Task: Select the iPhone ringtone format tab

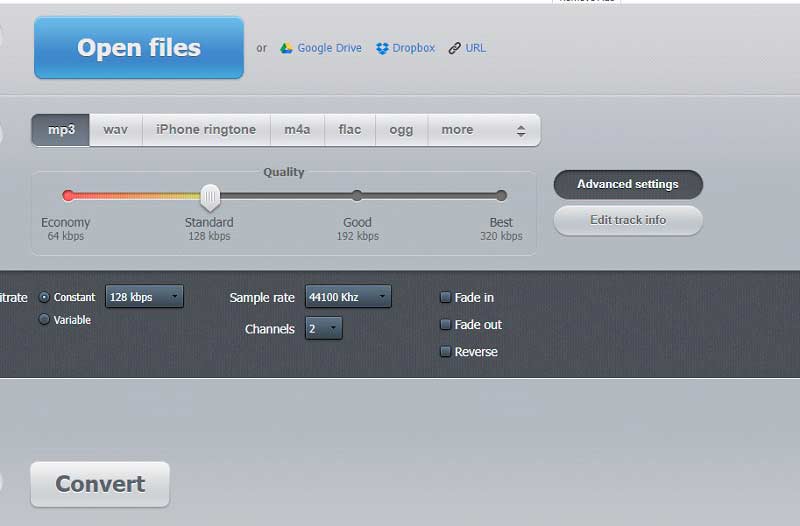Action: [206, 130]
